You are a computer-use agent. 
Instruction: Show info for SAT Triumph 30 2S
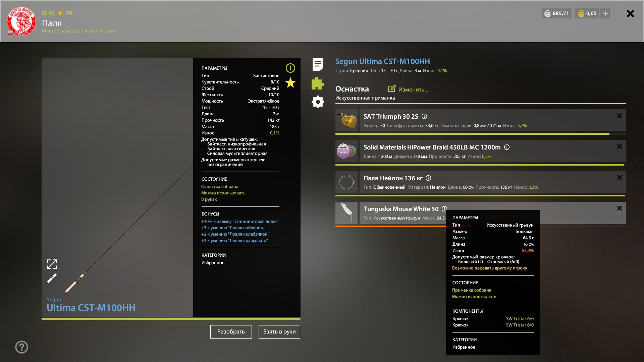tap(424, 116)
